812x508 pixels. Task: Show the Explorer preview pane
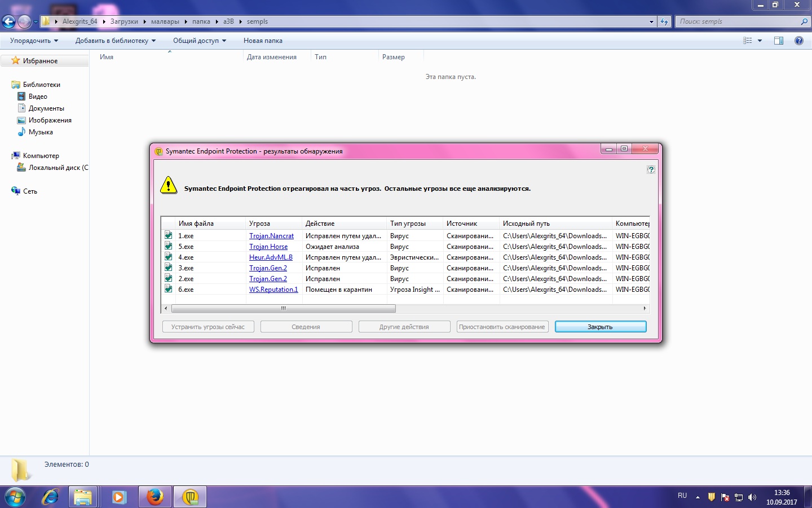click(x=779, y=41)
